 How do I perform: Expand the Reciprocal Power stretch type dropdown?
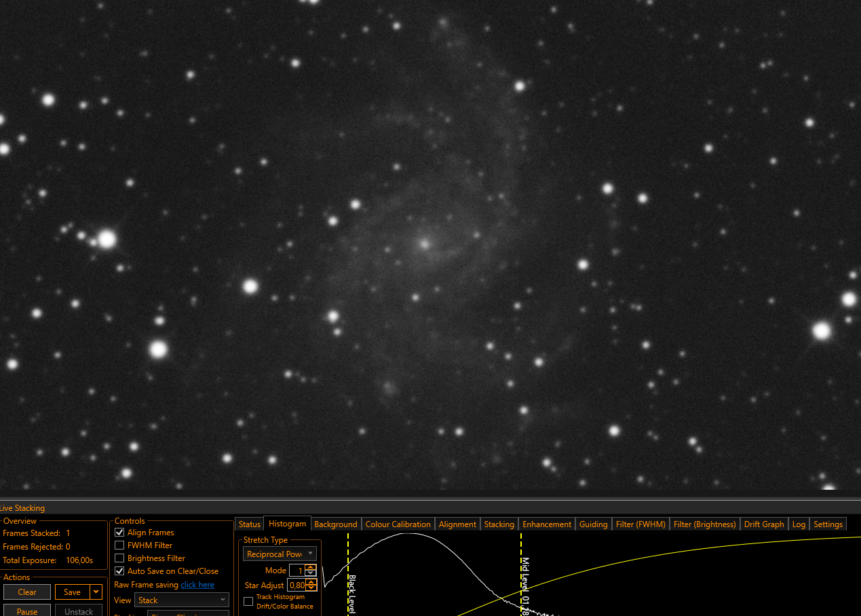(280, 554)
